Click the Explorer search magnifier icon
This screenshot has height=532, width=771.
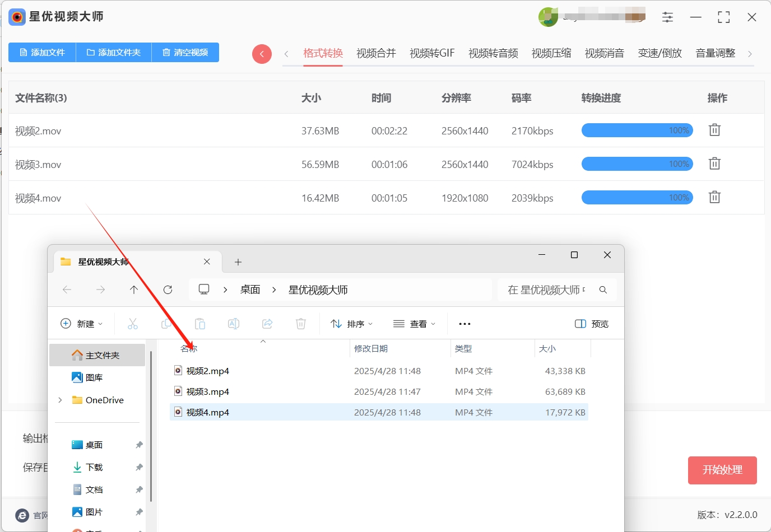pyautogui.click(x=603, y=290)
